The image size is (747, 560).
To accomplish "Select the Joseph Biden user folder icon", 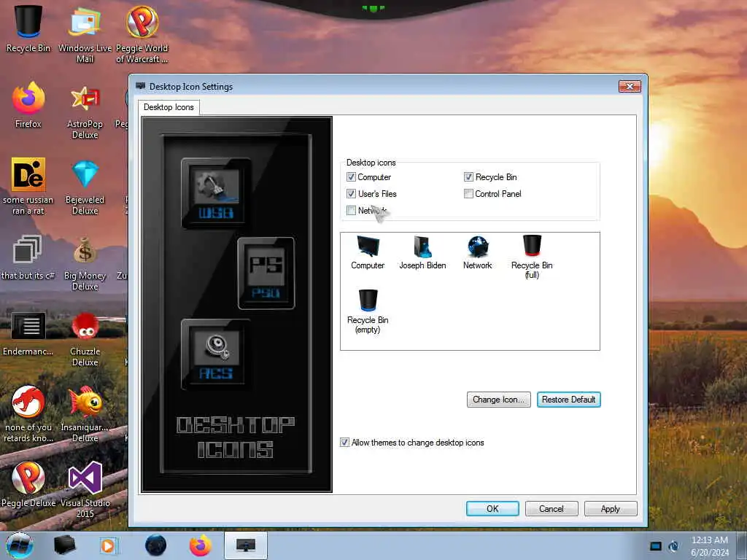I will pyautogui.click(x=422, y=253).
